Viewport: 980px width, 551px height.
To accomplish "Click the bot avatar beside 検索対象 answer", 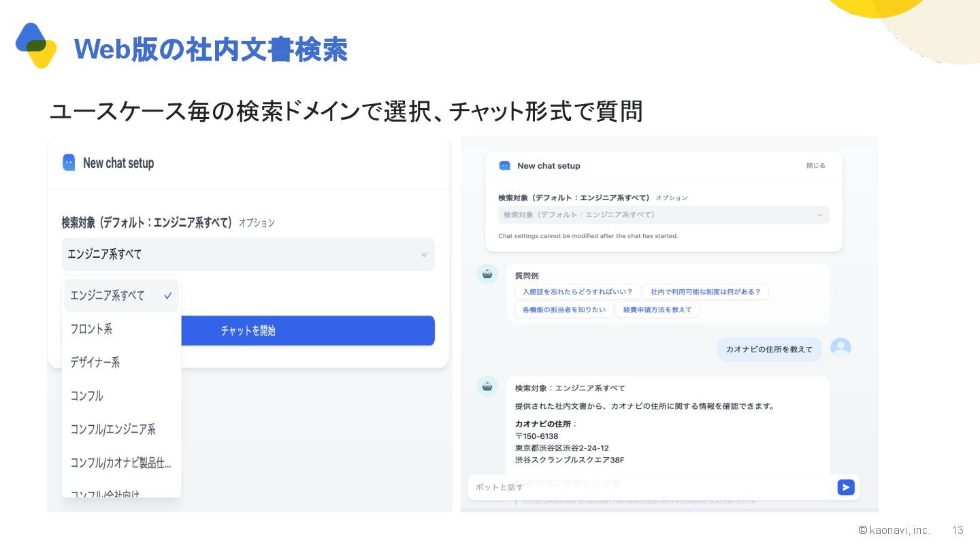I will tap(487, 386).
